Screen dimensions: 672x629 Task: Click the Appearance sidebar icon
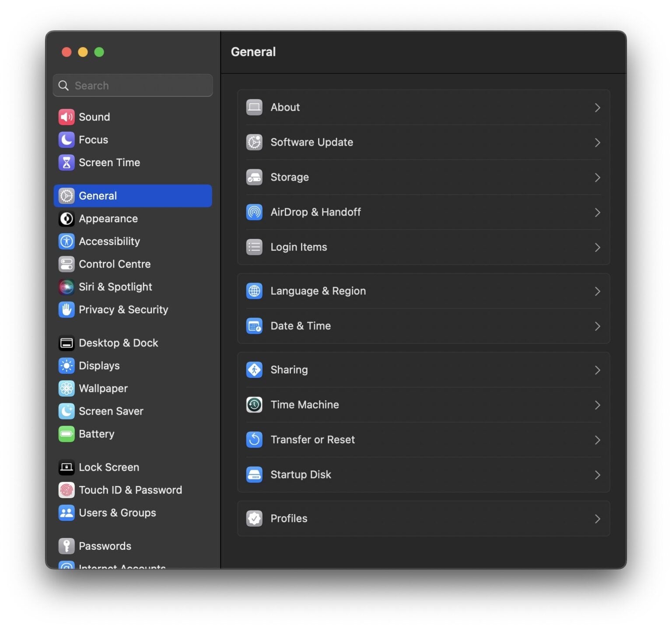(x=66, y=219)
